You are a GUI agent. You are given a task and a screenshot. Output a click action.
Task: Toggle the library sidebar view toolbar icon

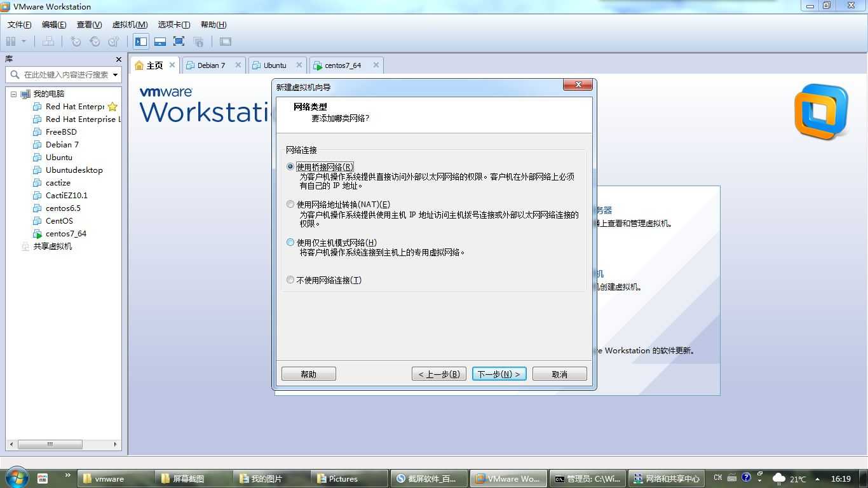(x=141, y=41)
